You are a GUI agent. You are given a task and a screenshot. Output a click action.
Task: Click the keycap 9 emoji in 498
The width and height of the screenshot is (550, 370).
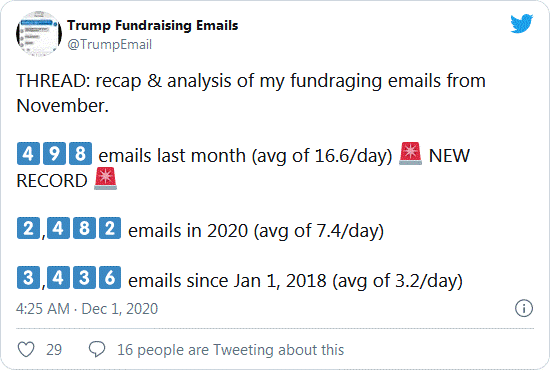click(x=54, y=153)
